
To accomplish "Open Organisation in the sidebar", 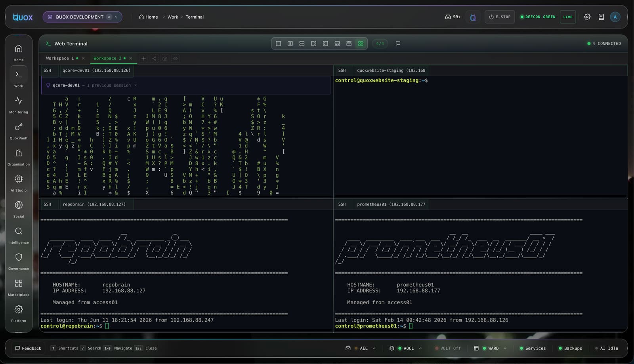I will [x=19, y=157].
